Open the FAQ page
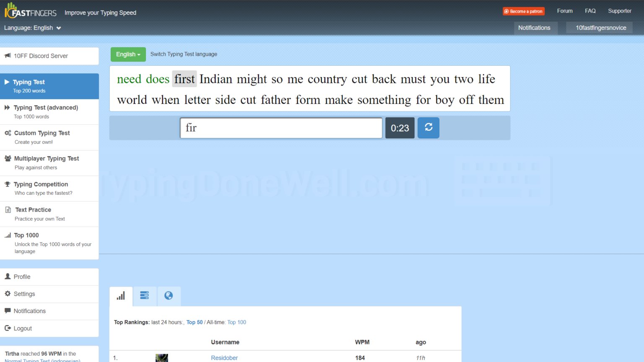Screen dimensions: 644x362 [x=590, y=10]
